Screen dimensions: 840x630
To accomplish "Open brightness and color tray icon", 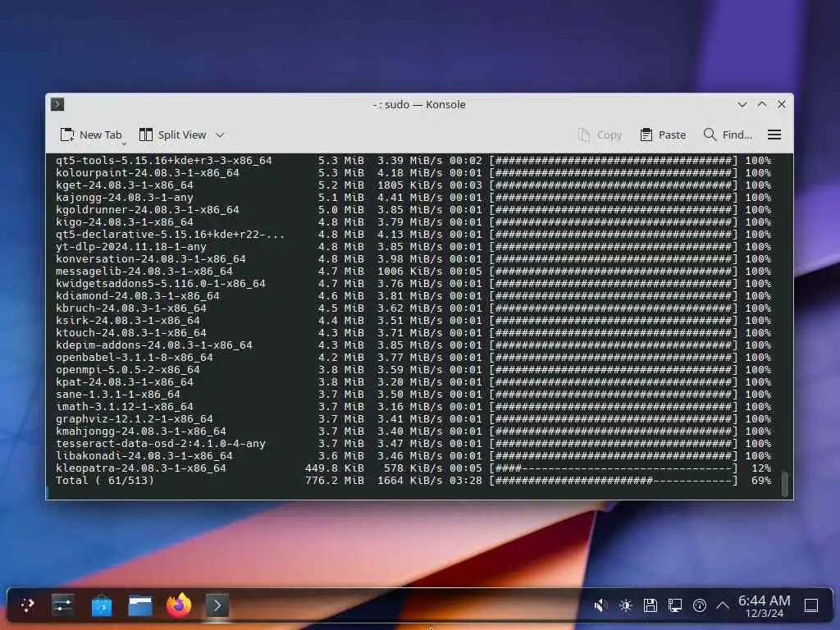I will point(625,605).
